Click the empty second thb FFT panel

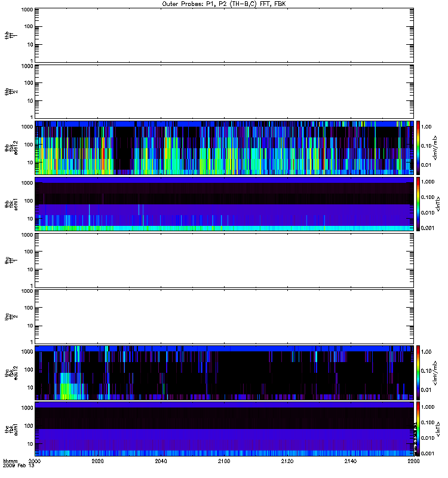223,90
